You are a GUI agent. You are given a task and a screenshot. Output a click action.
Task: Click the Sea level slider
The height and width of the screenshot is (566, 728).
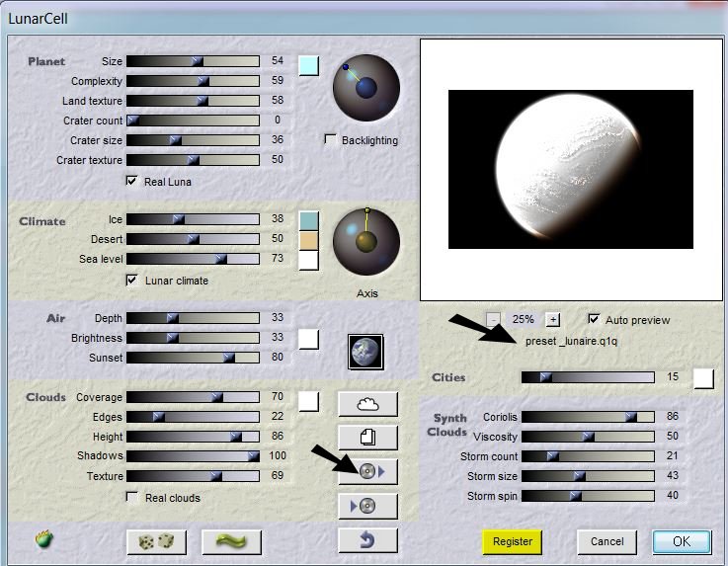point(194,259)
